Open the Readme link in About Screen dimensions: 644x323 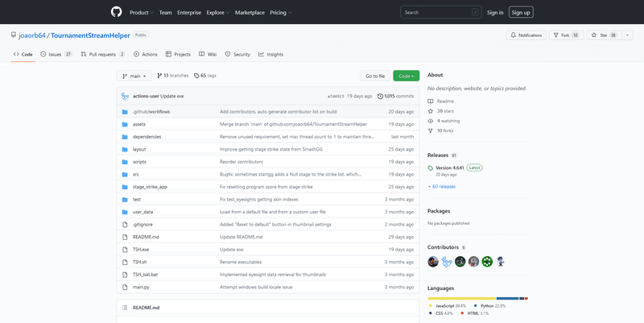click(x=440, y=101)
